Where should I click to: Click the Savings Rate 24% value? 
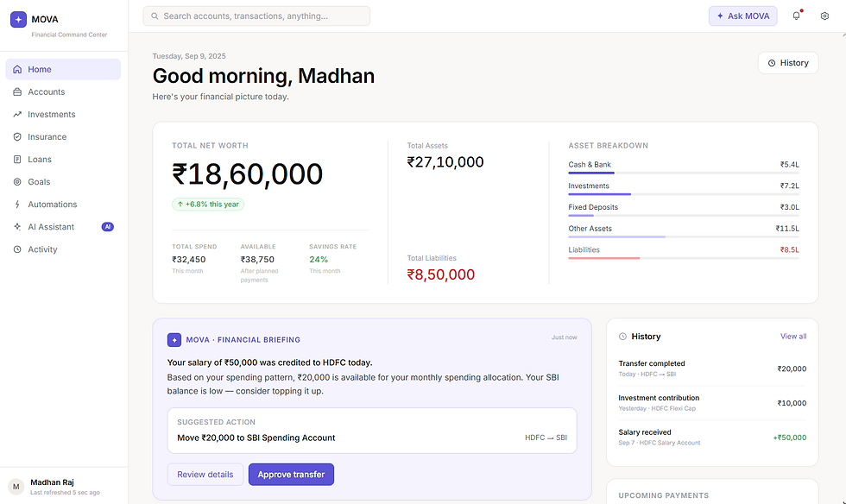click(x=319, y=260)
